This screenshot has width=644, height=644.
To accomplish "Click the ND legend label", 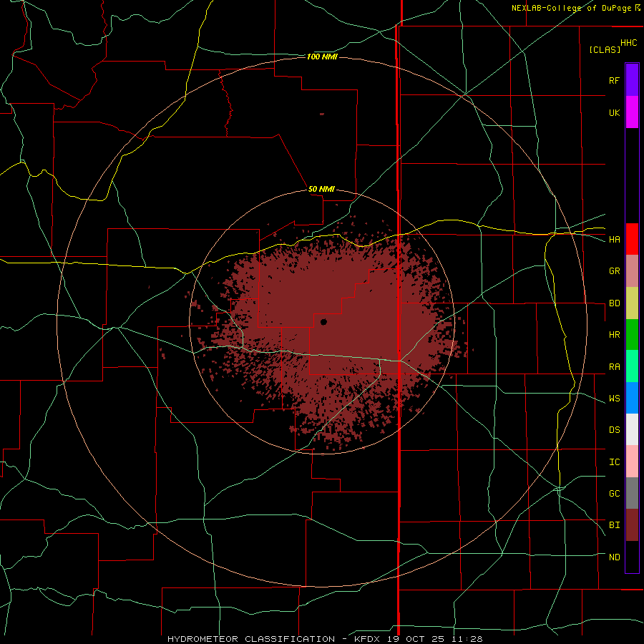I will [614, 557].
